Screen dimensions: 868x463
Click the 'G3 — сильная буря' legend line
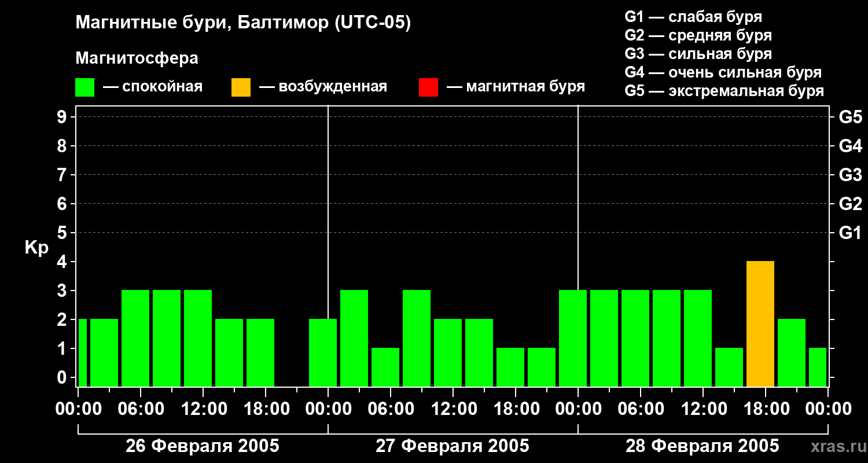[698, 54]
